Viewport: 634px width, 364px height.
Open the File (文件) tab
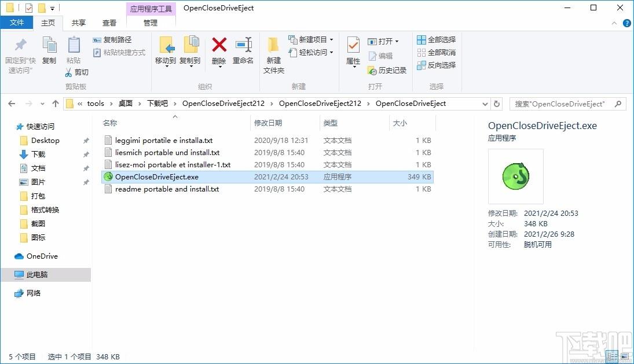point(17,23)
